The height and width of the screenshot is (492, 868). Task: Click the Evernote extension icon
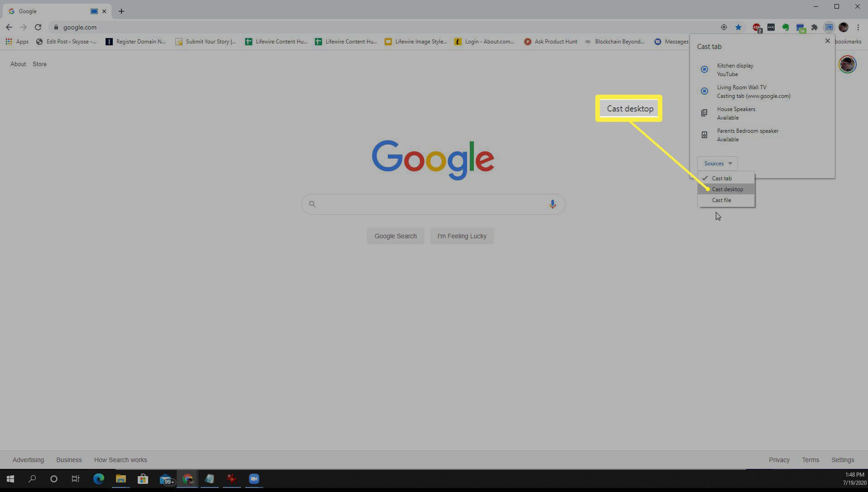(x=786, y=27)
